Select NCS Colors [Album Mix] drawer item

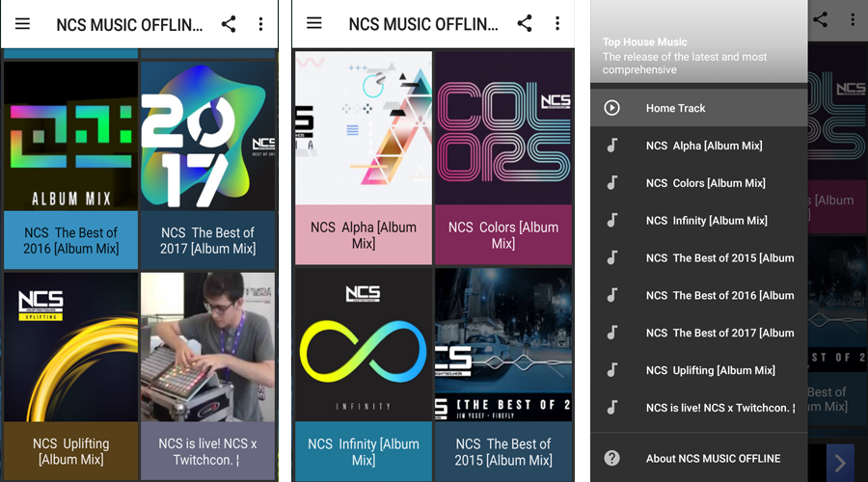tap(699, 183)
